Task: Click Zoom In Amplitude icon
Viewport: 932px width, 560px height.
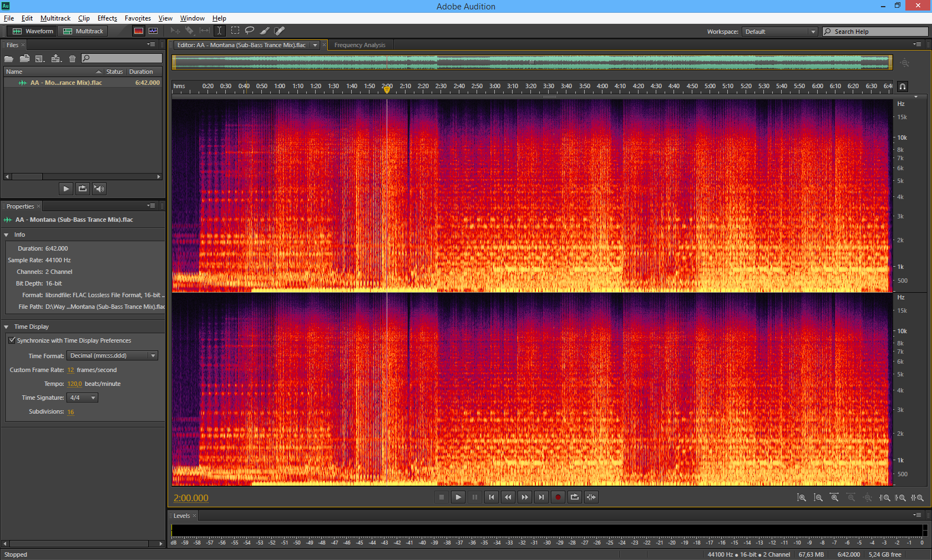Action: [x=802, y=497]
